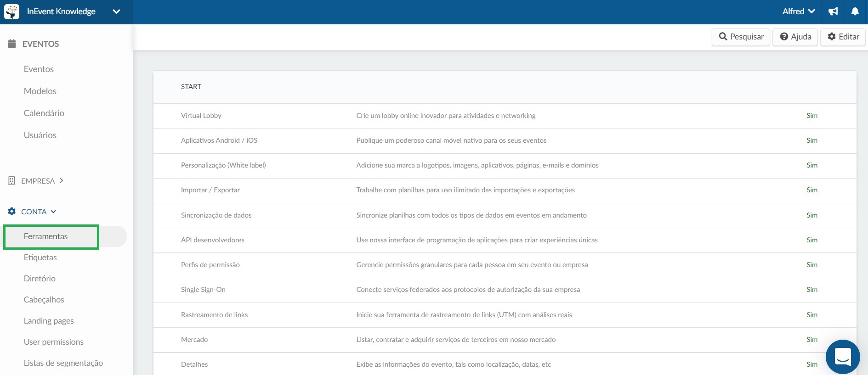Select the Importar / Exportar row name
Screen dimensions: 868x375
coord(210,190)
